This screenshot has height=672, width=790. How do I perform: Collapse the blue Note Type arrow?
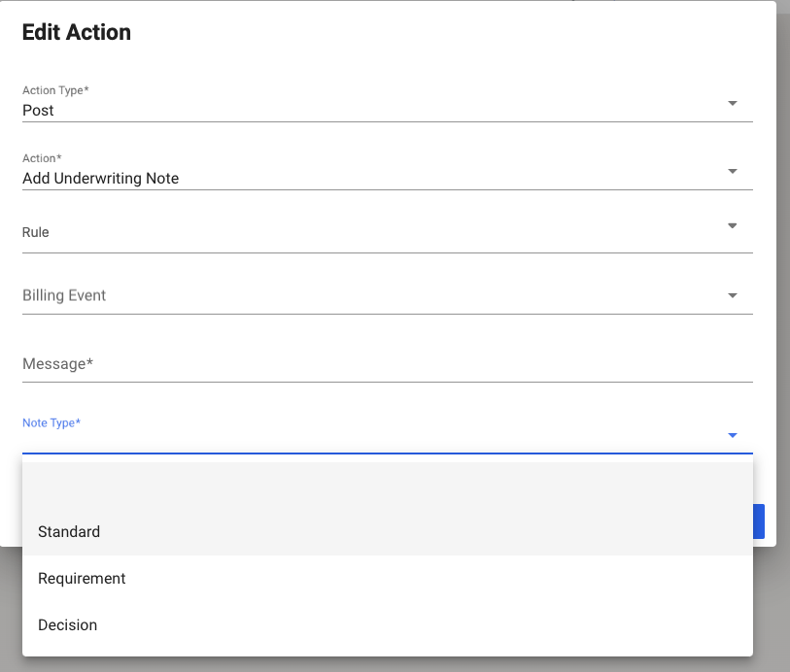pyautogui.click(x=733, y=436)
